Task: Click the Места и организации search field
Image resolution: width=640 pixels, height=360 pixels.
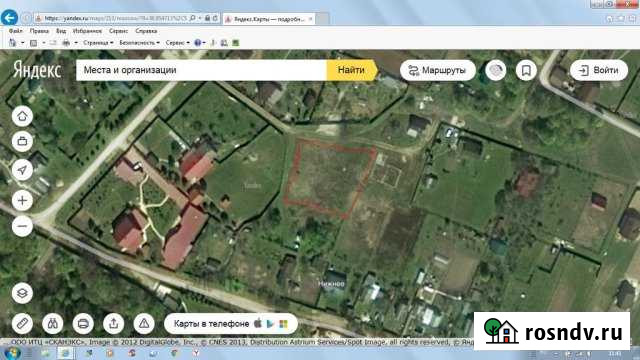Action: click(201, 70)
